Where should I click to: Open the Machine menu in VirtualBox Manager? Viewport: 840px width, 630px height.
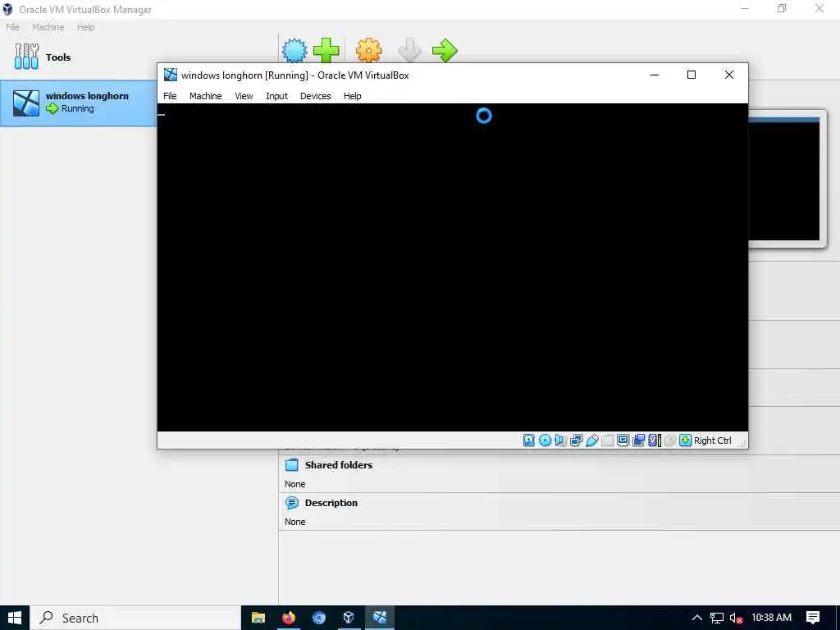[x=48, y=27]
